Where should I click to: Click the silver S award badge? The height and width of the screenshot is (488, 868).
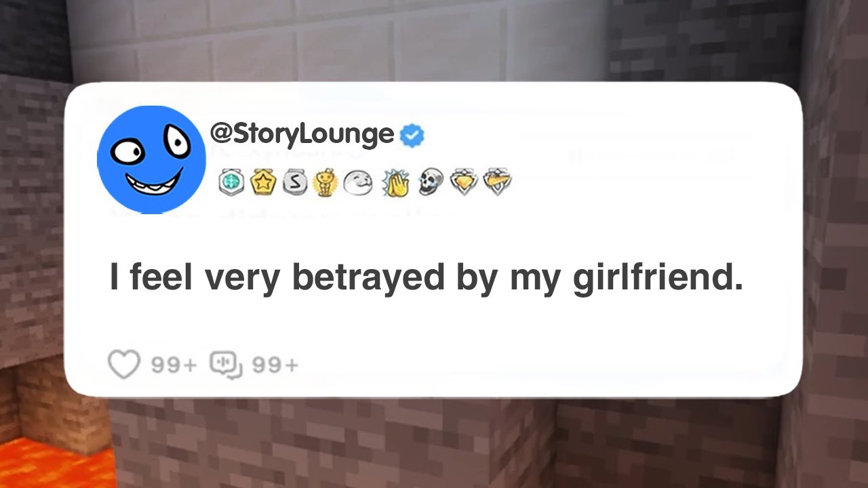tap(295, 182)
